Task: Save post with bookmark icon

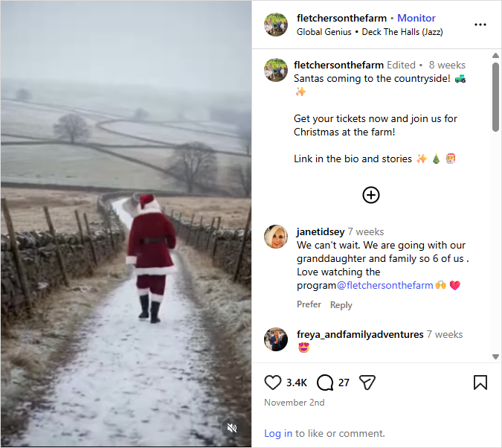Action: click(x=480, y=383)
